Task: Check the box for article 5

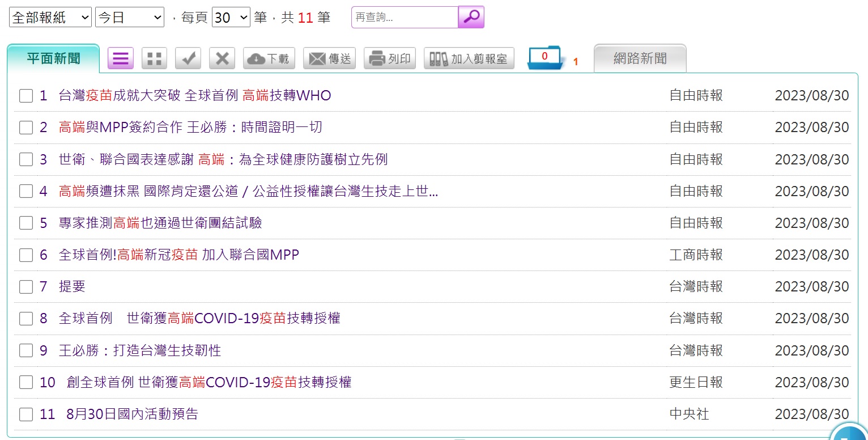Action: coord(26,223)
